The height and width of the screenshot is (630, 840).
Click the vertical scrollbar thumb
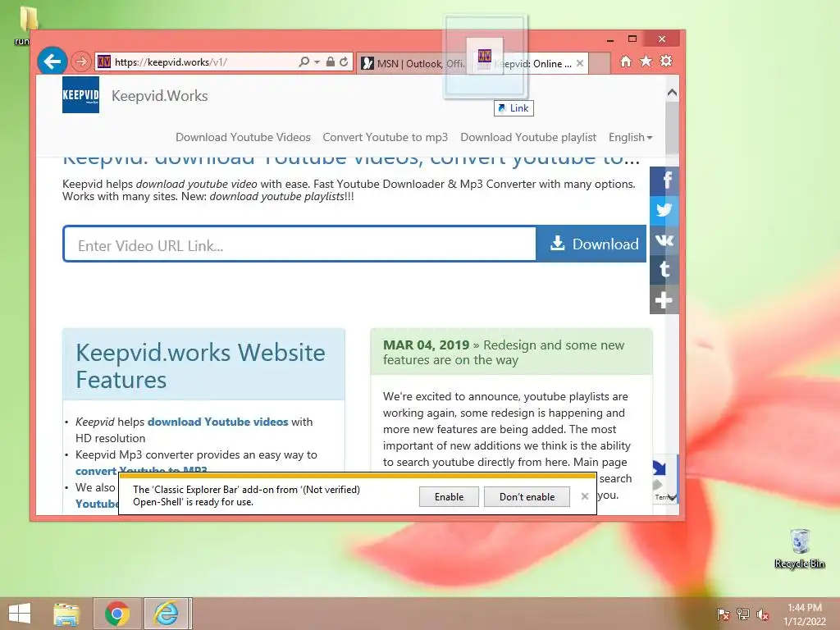(672, 129)
